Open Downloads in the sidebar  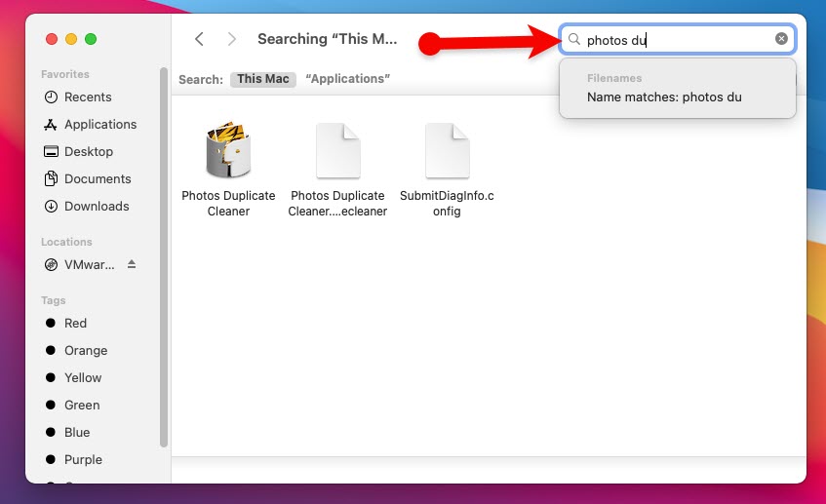pyautogui.click(x=96, y=207)
